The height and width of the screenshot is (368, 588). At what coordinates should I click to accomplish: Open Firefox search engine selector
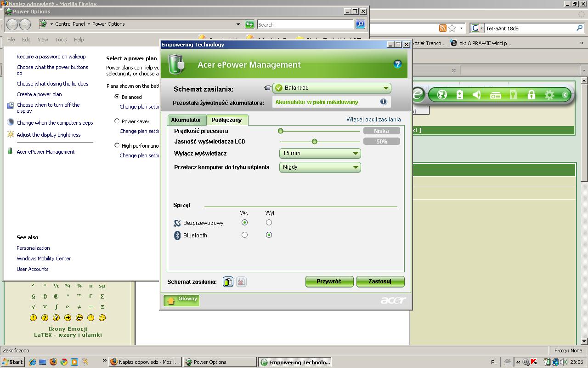pyautogui.click(x=477, y=28)
